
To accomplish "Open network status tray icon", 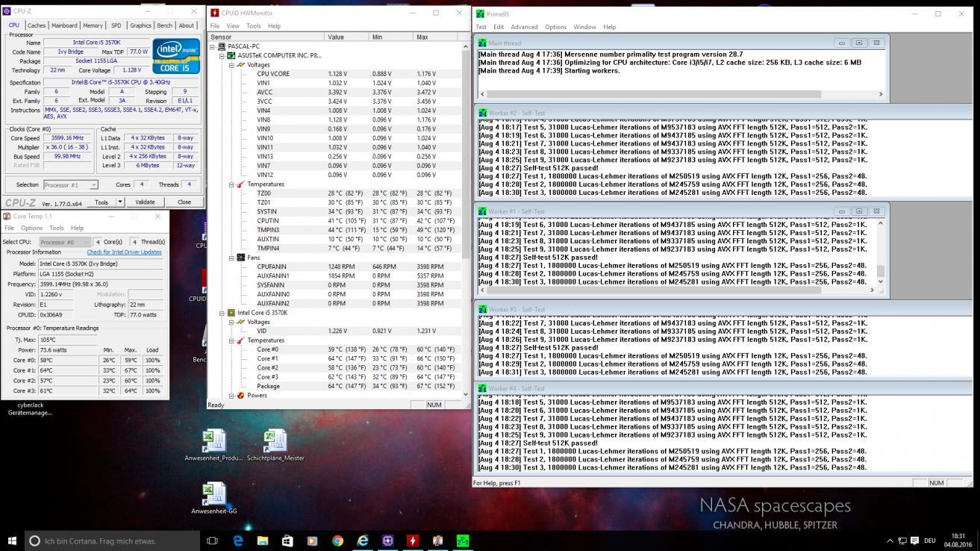I will (902, 541).
